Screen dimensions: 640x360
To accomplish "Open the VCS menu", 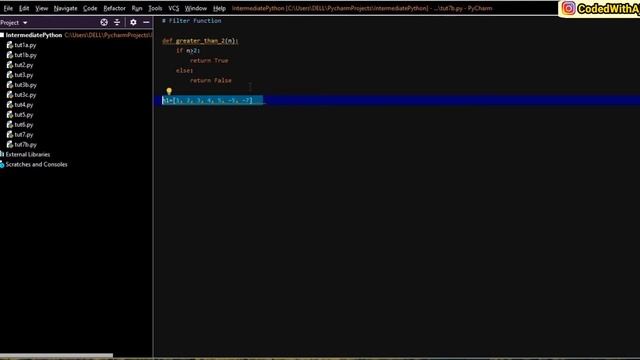I will tap(173, 8).
